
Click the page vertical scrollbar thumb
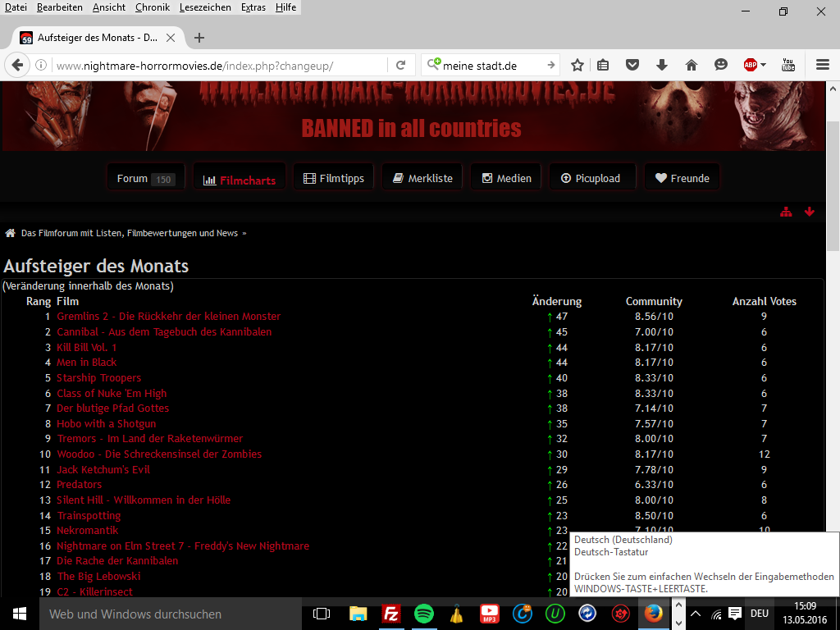point(833,186)
